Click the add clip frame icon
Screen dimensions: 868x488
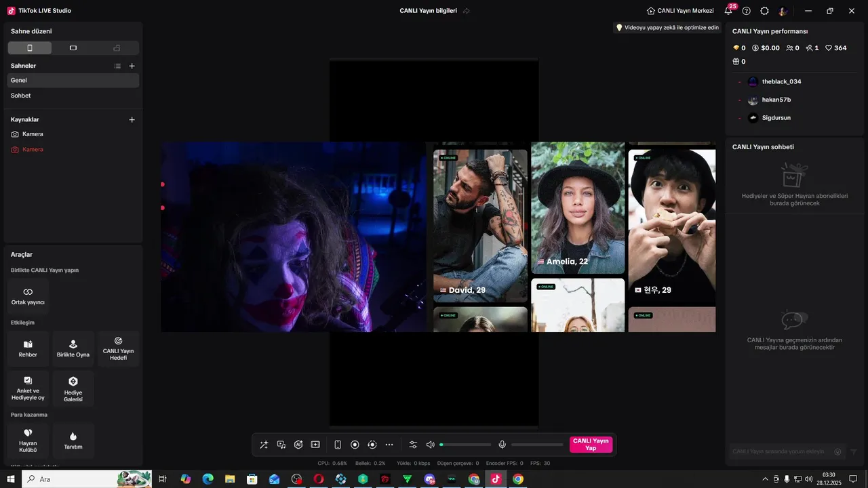[315, 445]
